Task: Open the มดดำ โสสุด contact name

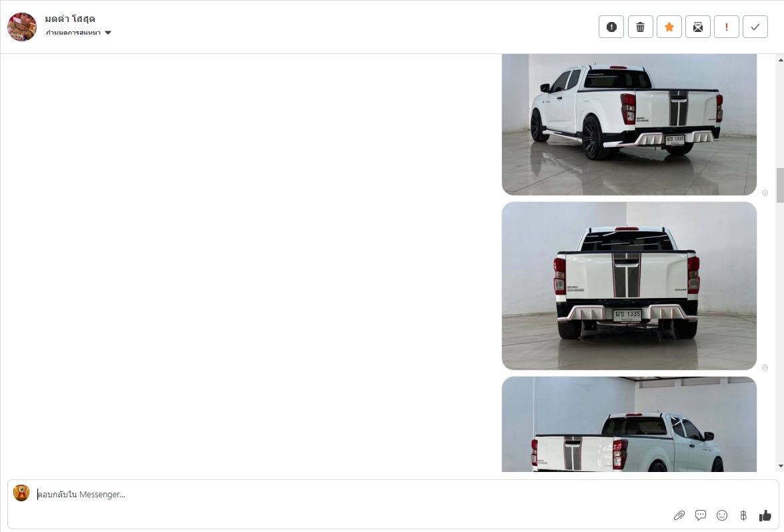Action: [x=70, y=19]
